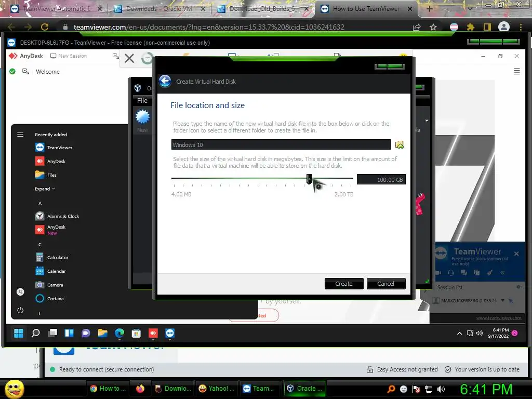Open TeamViewer panel video icon
The image size is (532, 399).
438,272
